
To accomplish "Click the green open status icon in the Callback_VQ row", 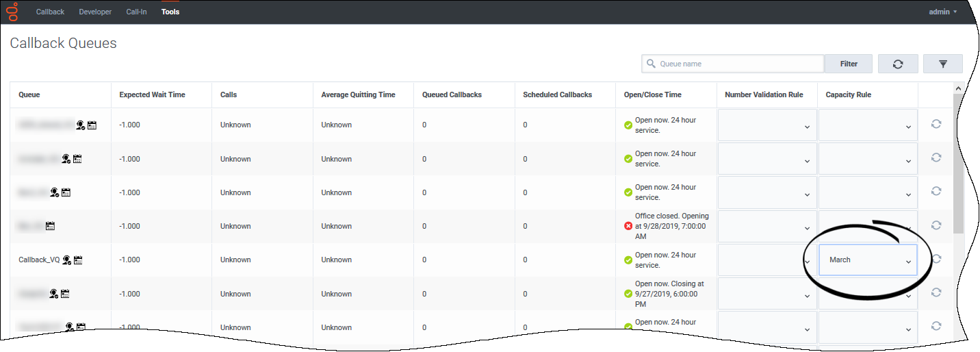I will point(628,260).
